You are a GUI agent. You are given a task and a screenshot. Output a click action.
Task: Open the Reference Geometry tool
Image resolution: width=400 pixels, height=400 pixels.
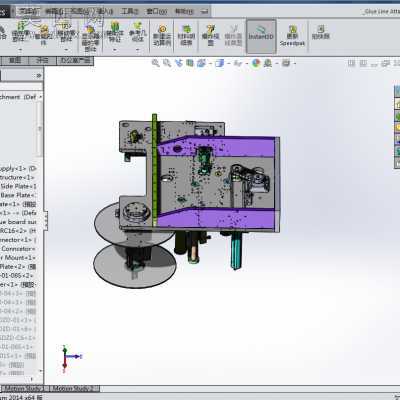[x=137, y=32]
